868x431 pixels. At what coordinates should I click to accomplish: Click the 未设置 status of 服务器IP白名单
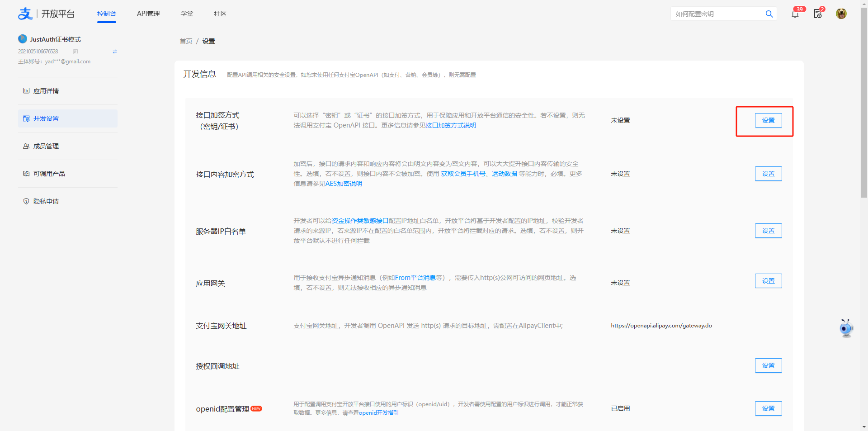(x=620, y=231)
